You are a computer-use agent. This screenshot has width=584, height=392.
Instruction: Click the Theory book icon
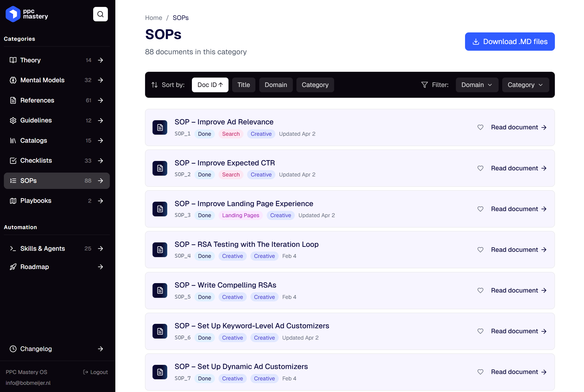(13, 60)
